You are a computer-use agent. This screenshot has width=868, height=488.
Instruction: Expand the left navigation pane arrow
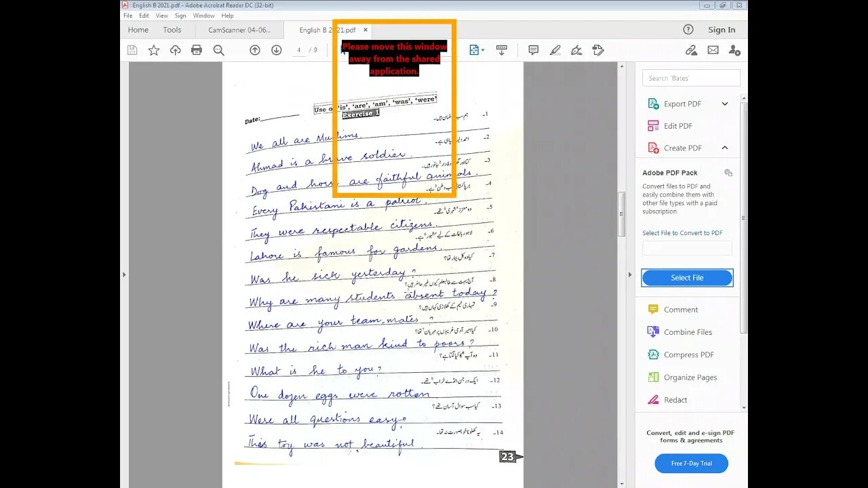coord(123,274)
